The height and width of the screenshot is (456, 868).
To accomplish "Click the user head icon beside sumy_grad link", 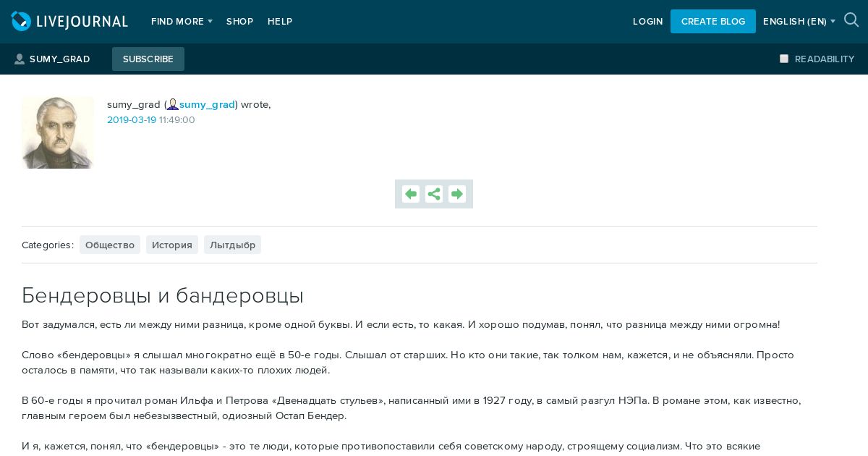I will 173,104.
